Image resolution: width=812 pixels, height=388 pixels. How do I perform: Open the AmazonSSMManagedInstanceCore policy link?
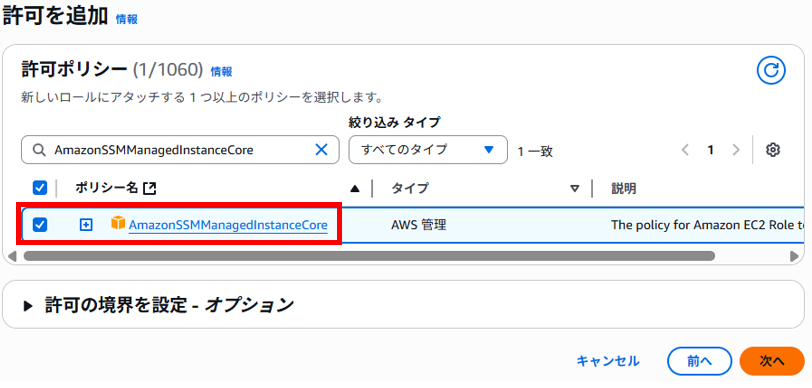[228, 225]
